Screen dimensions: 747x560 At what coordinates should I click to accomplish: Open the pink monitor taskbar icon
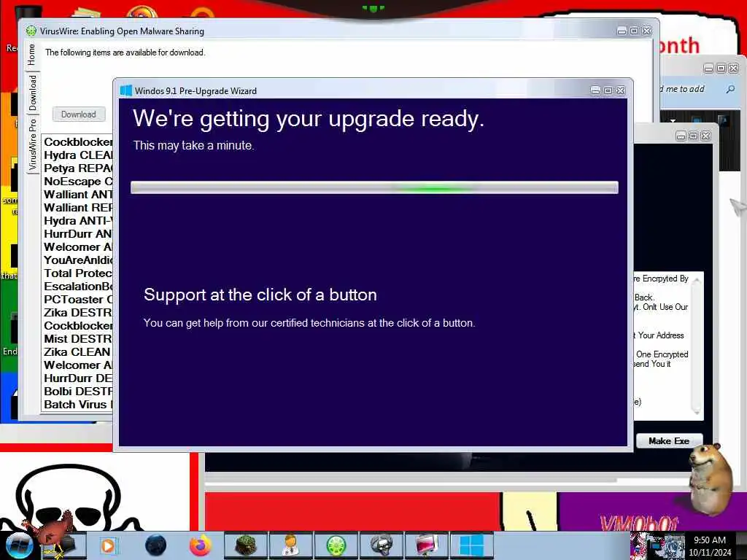[426, 545]
